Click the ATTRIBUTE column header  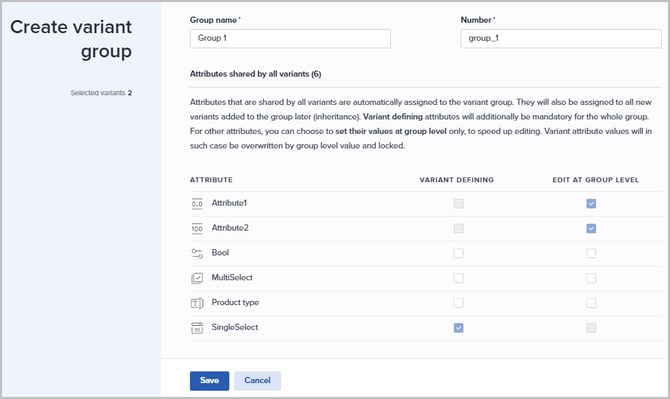point(211,180)
